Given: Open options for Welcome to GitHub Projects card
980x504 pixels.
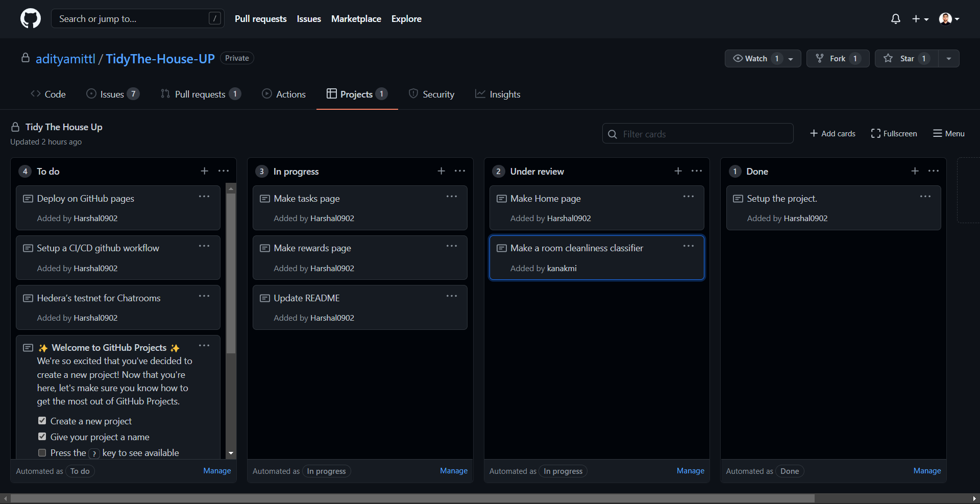Looking at the screenshot, I should [x=204, y=346].
